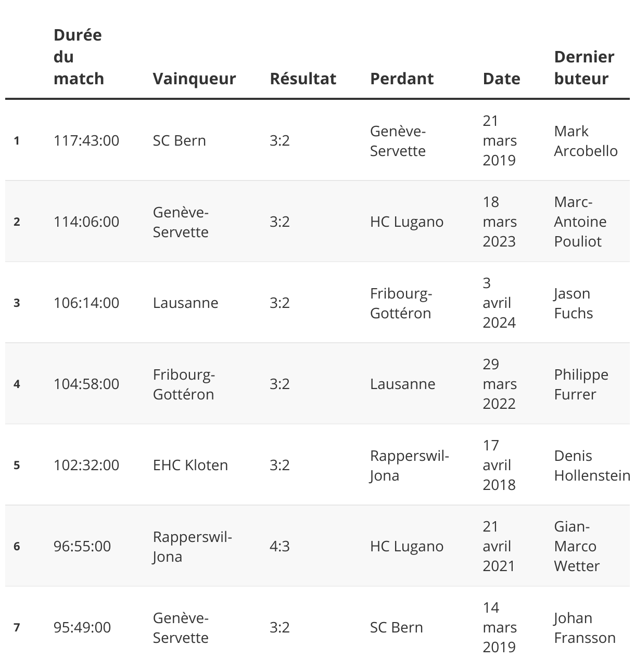This screenshot has width=635, height=672.
Task: Select Mark Arcobello scorer cell
Action: [586, 141]
